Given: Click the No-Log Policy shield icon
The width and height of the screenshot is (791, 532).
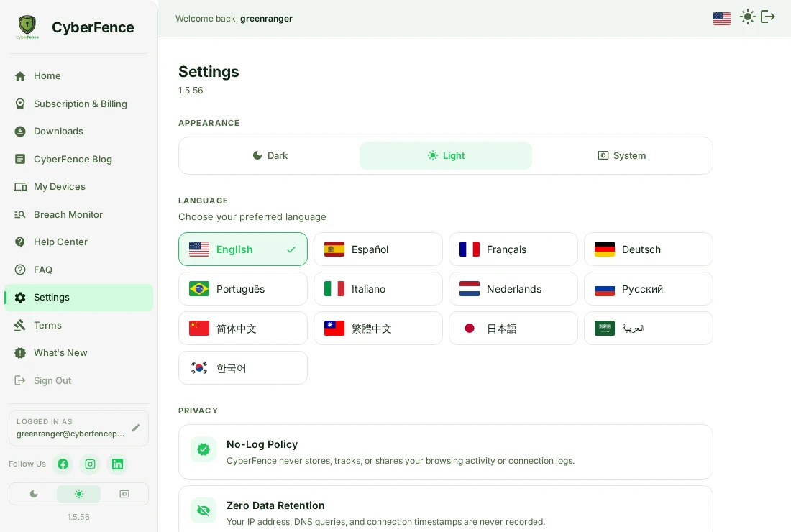Looking at the screenshot, I should tap(204, 449).
